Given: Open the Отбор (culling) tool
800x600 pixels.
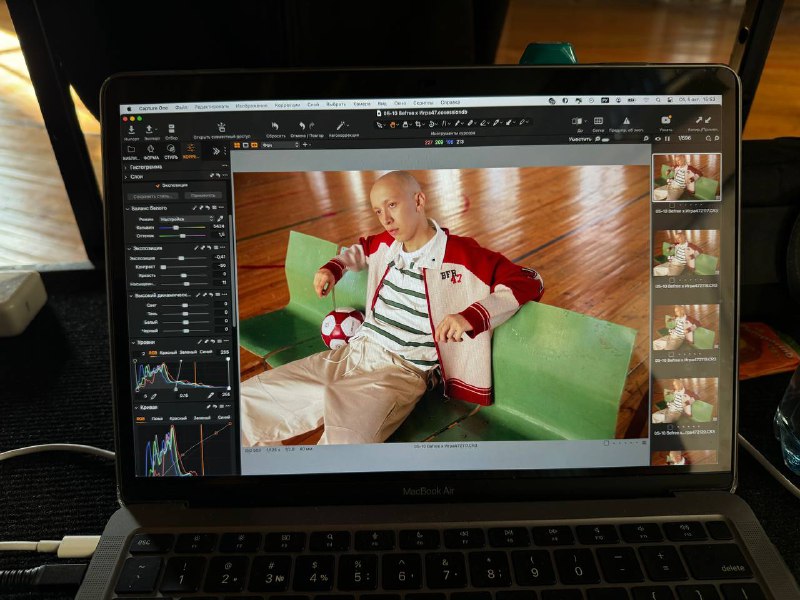Looking at the screenshot, I should (x=171, y=129).
